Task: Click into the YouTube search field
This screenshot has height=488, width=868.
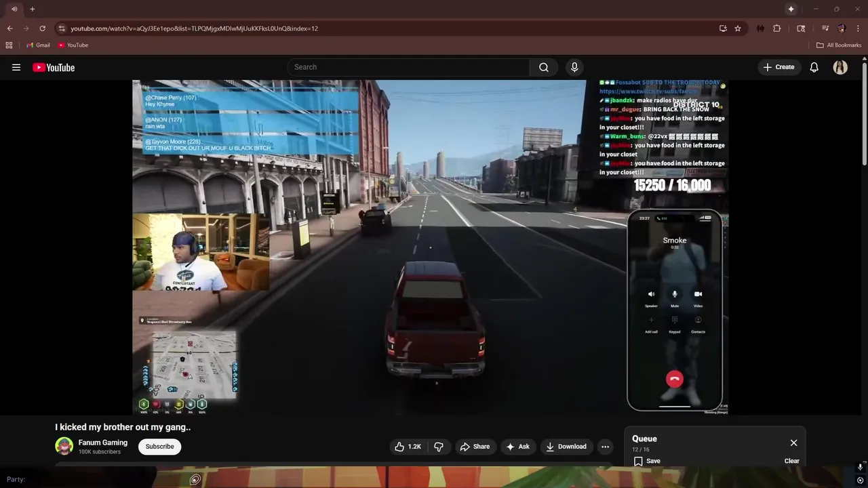Action: coord(408,67)
